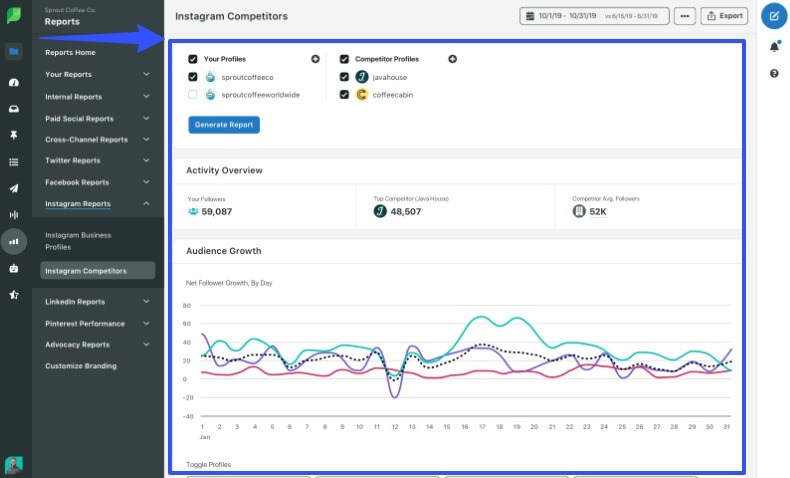Uncheck the sproutcoffeeco profile checkbox
This screenshot has width=790, height=478.
pyautogui.click(x=193, y=77)
